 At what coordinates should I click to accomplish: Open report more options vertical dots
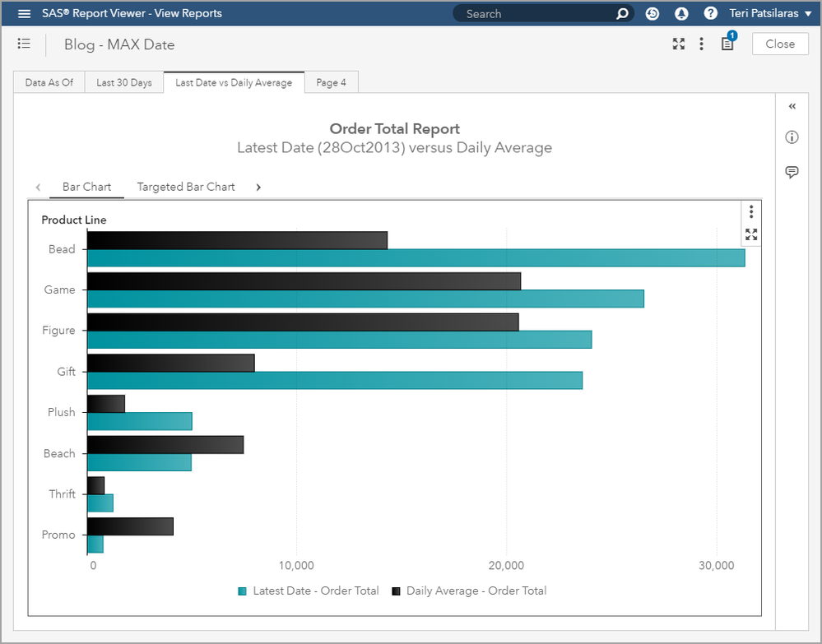(701, 44)
